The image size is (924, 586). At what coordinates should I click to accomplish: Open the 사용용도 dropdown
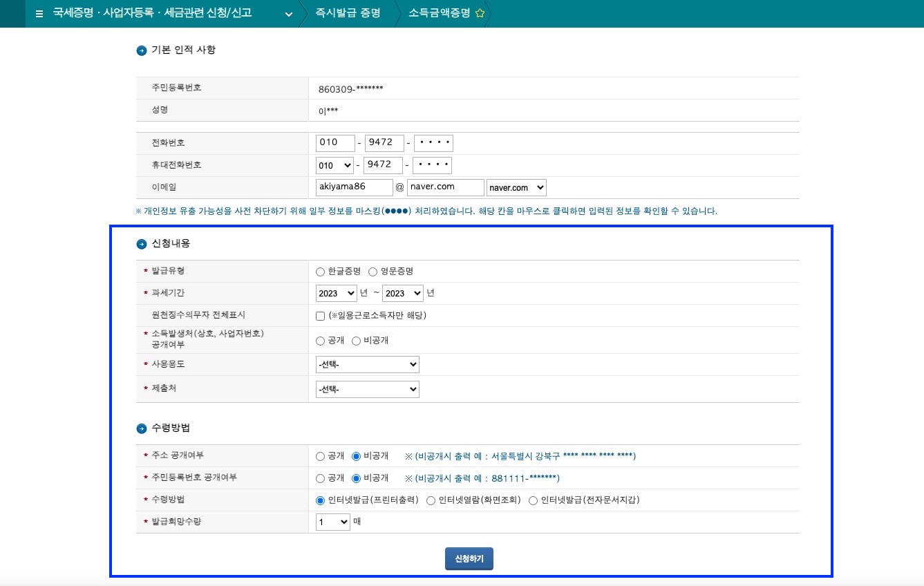368,364
